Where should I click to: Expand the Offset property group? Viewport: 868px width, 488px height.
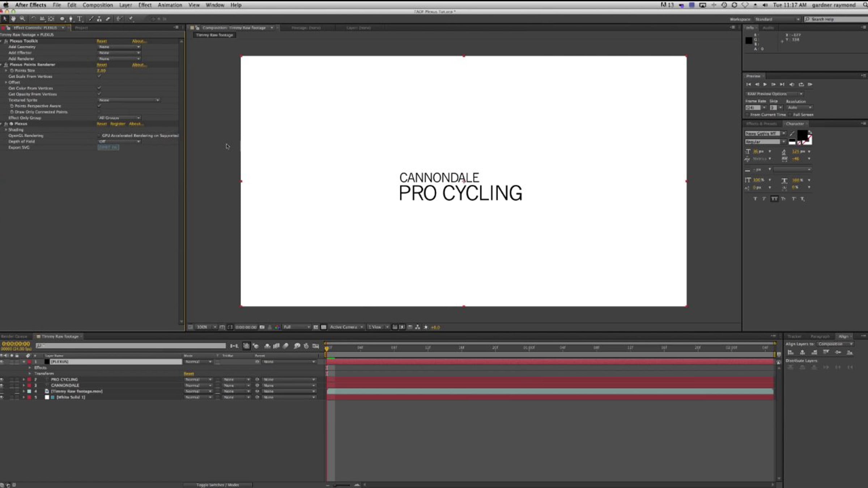[x=6, y=82]
